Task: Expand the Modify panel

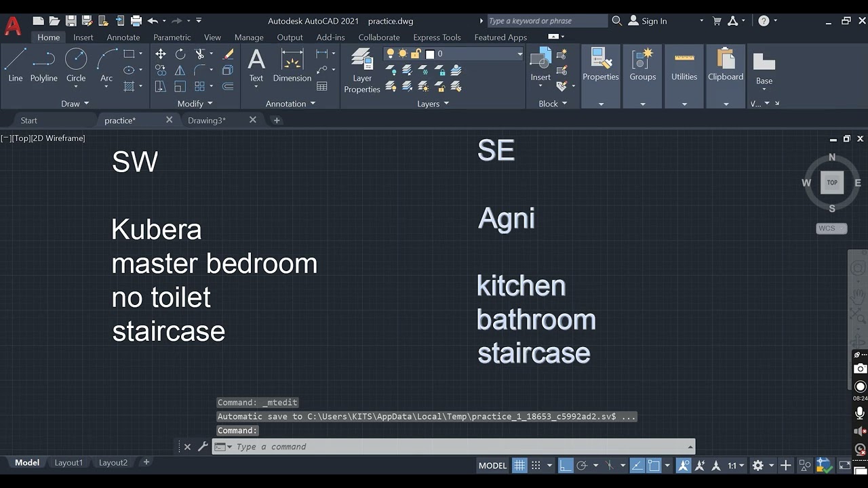Action: (x=195, y=104)
